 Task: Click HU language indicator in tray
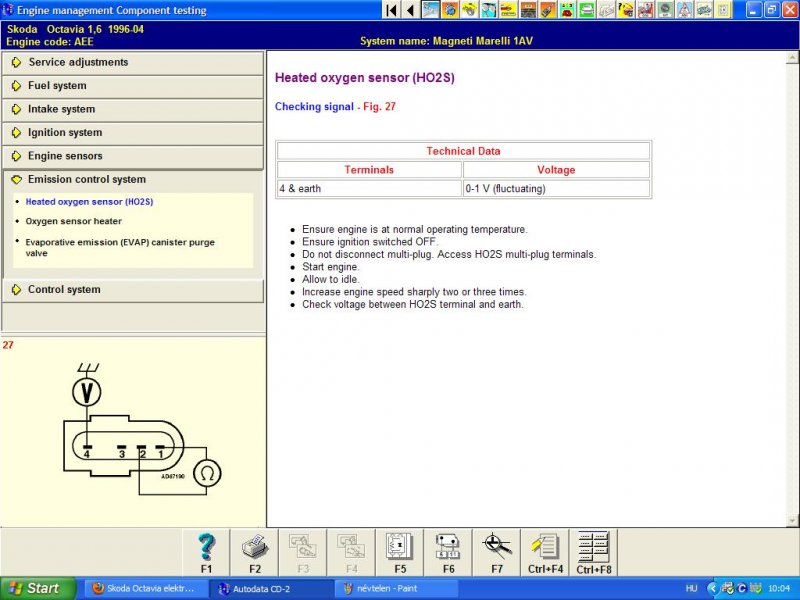(691, 588)
